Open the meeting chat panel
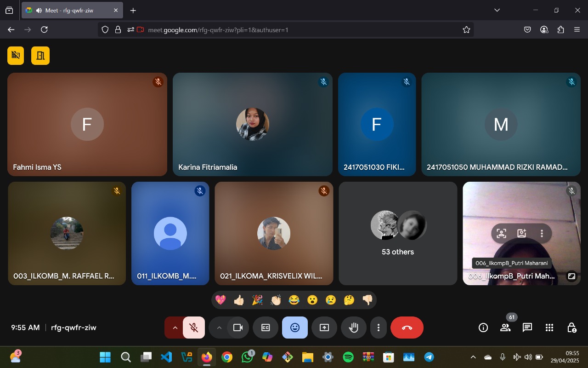Viewport: 588px width, 368px height. [527, 328]
